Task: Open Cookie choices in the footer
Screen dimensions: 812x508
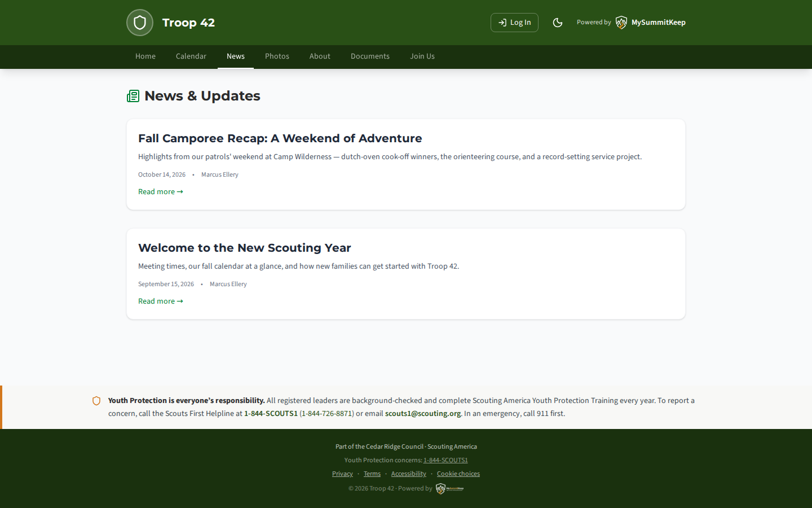Action: point(458,474)
